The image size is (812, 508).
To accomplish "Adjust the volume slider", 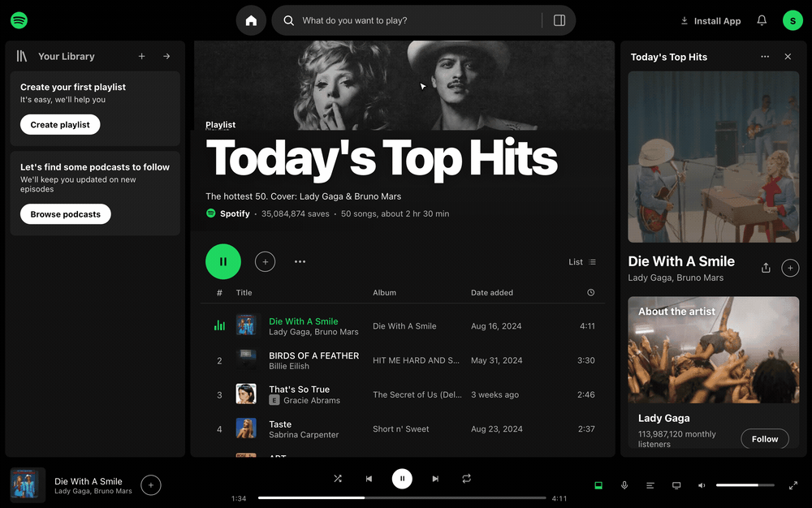I will click(x=745, y=485).
